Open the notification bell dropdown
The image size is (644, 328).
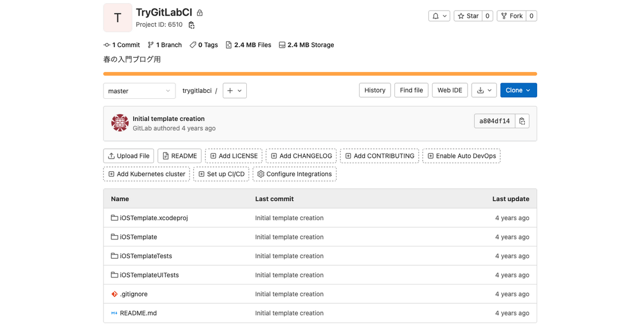pyautogui.click(x=439, y=16)
